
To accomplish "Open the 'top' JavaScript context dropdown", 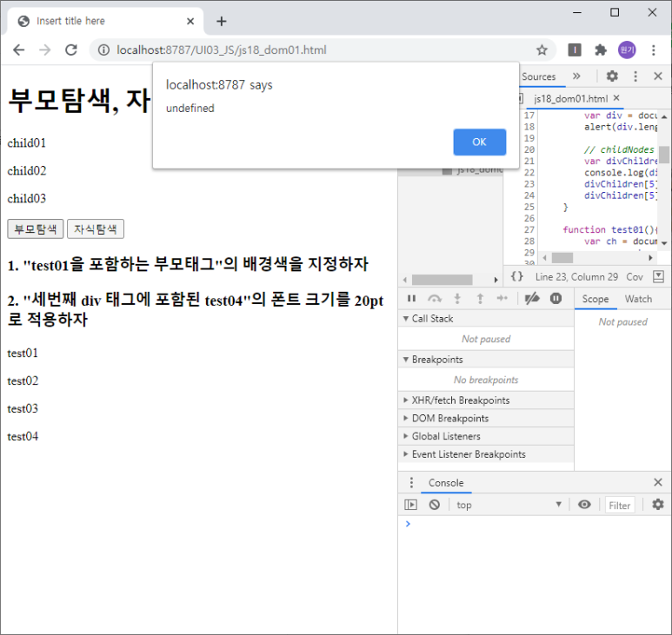I will [509, 505].
